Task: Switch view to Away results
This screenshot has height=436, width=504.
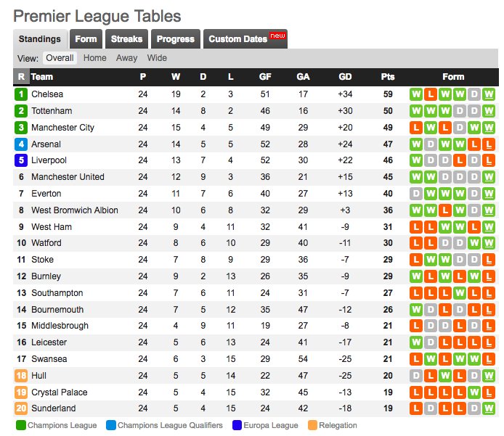Action: tap(126, 58)
